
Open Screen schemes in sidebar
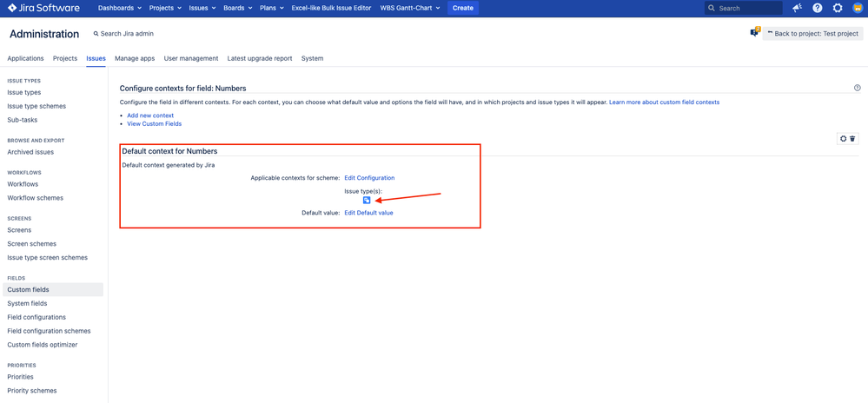[31, 243]
